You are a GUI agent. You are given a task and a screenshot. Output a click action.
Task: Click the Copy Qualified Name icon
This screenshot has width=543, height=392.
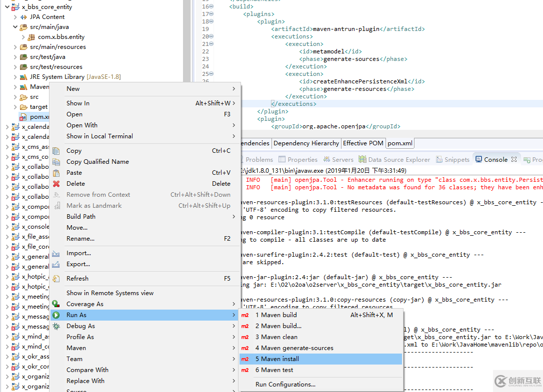point(56,162)
